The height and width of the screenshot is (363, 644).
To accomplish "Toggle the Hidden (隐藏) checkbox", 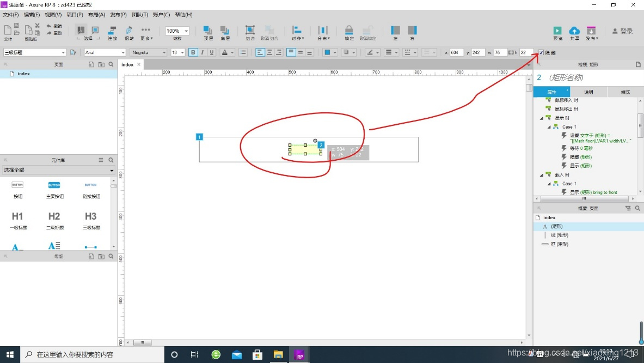I will coord(541,53).
